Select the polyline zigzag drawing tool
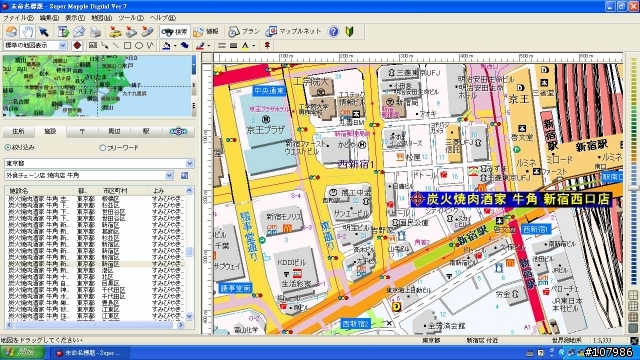This screenshot has width=640, height=360. pos(150,45)
